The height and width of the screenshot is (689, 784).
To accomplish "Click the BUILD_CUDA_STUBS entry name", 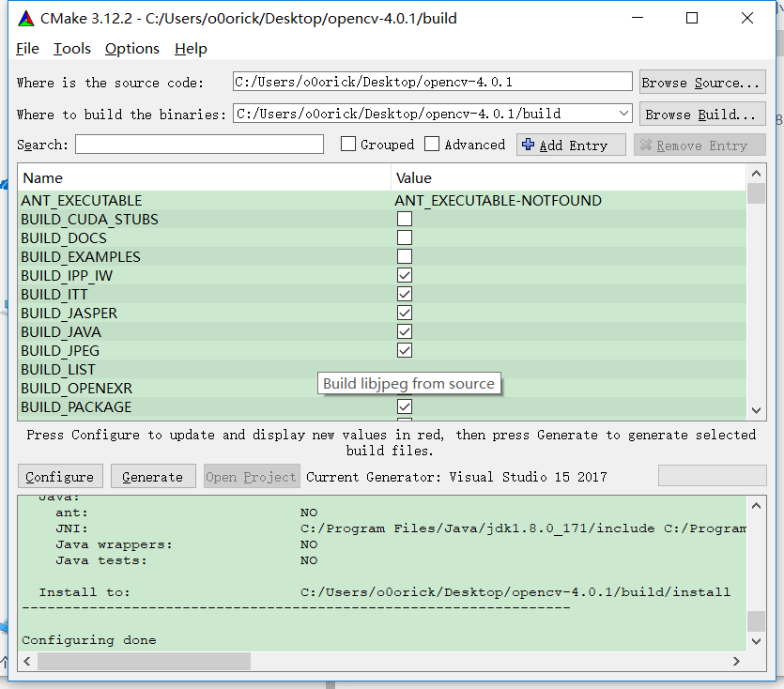I will tap(89, 219).
